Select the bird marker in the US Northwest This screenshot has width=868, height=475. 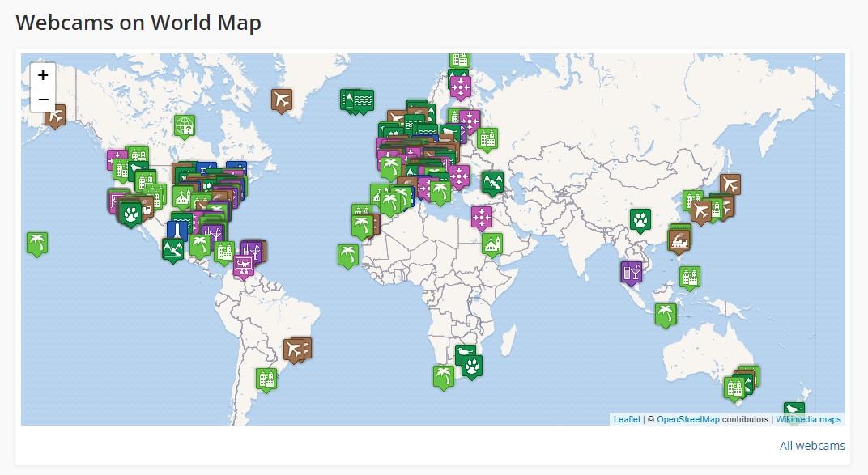[138, 168]
